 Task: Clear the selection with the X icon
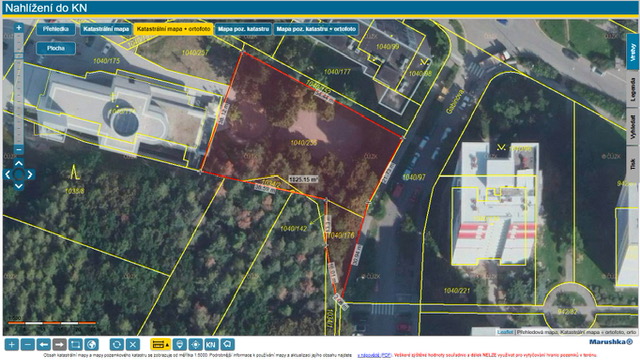click(133, 344)
